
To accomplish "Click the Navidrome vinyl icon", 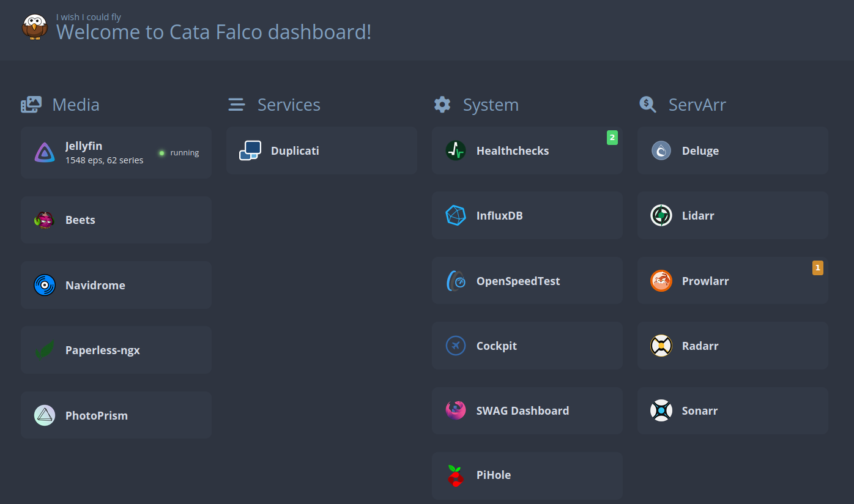I will click(x=45, y=285).
